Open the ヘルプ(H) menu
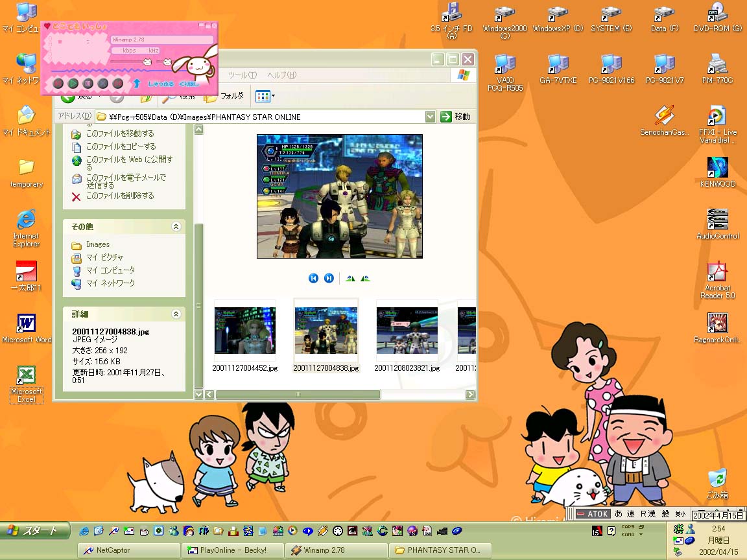The width and height of the screenshot is (747, 560). pyautogui.click(x=281, y=75)
